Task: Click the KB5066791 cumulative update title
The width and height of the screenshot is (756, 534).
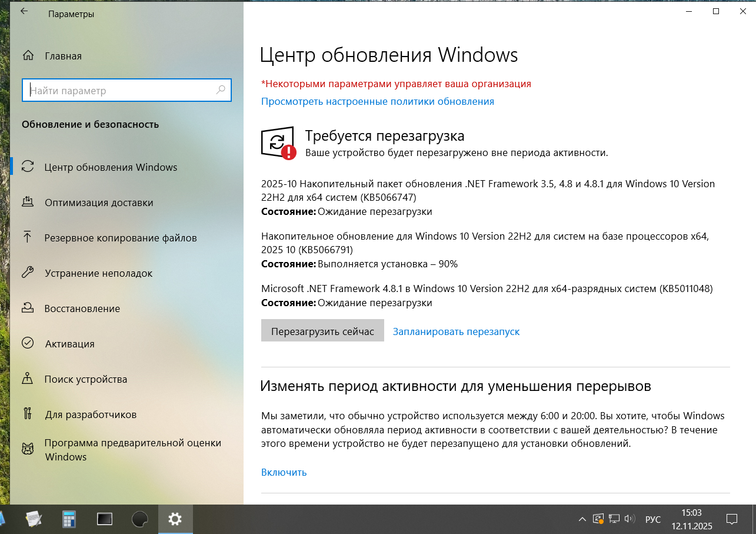Action: [485, 243]
